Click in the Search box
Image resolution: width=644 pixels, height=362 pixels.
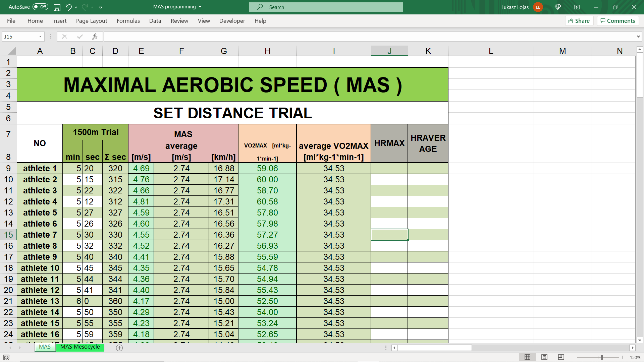[x=326, y=7]
